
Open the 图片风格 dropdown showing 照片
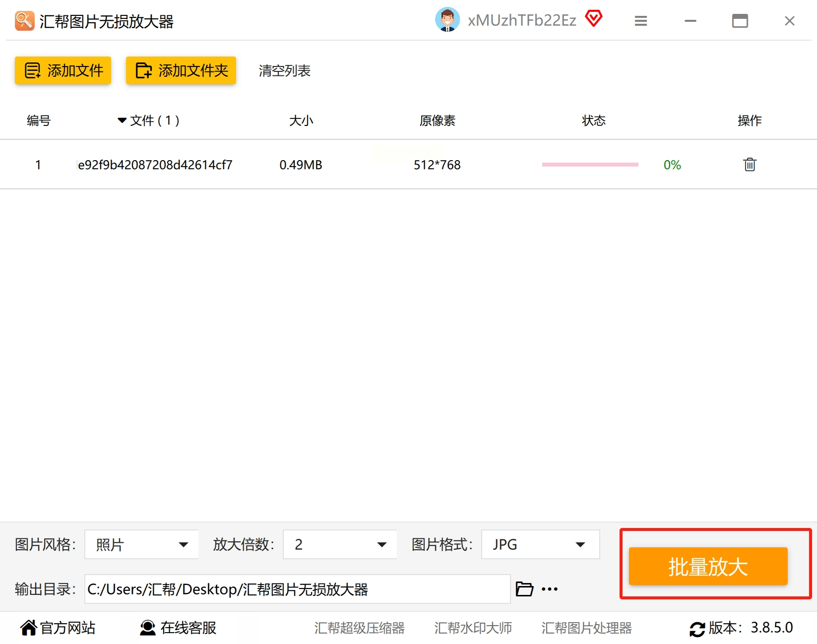click(x=141, y=544)
